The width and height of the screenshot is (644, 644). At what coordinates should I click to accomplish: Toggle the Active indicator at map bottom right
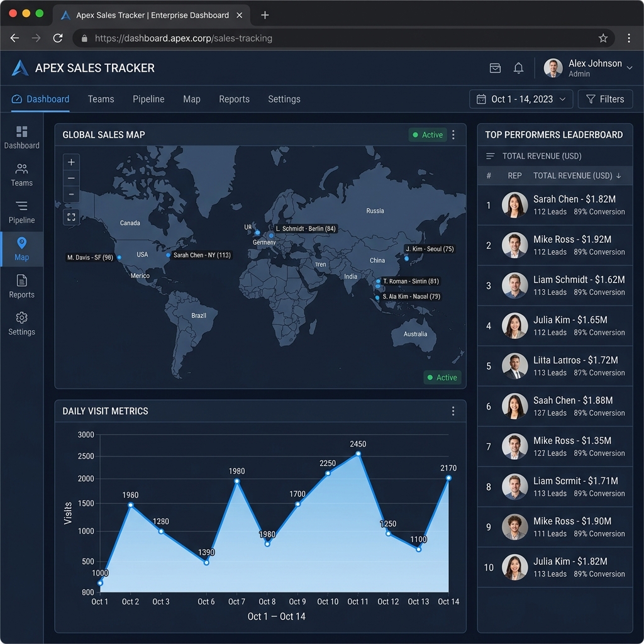tap(442, 377)
